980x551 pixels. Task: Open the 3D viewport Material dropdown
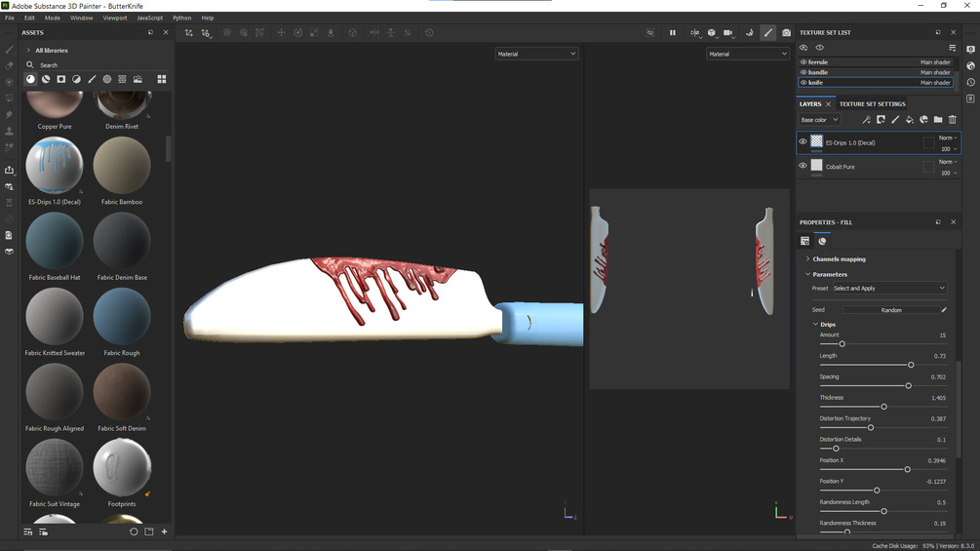tap(536, 54)
